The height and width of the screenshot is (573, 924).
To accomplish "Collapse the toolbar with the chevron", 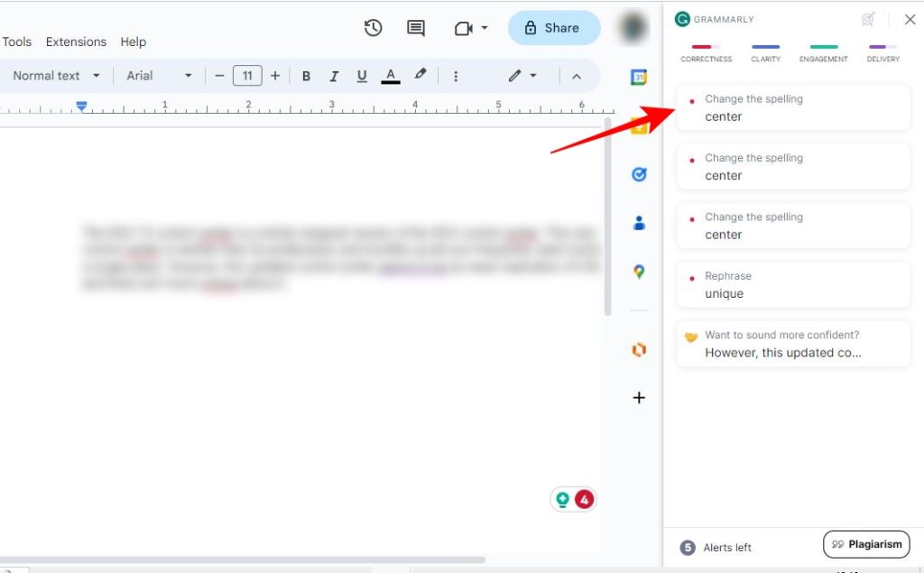I will click(577, 78).
